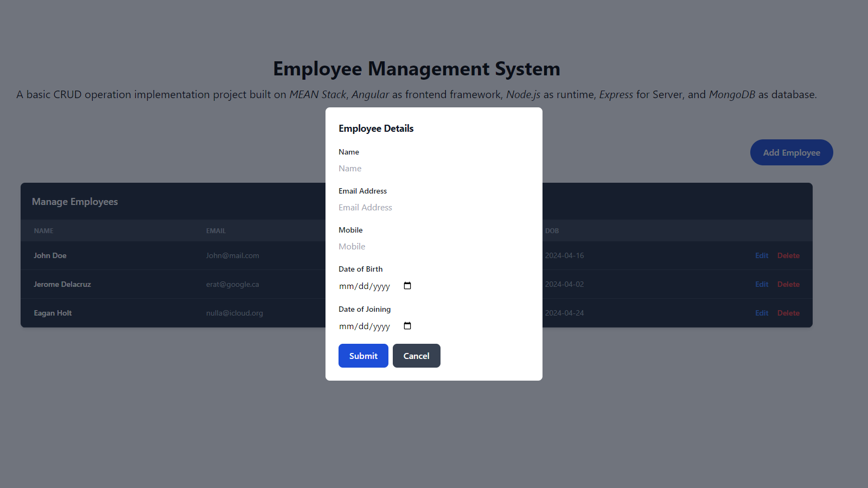Click the Email Address field label

point(363,191)
